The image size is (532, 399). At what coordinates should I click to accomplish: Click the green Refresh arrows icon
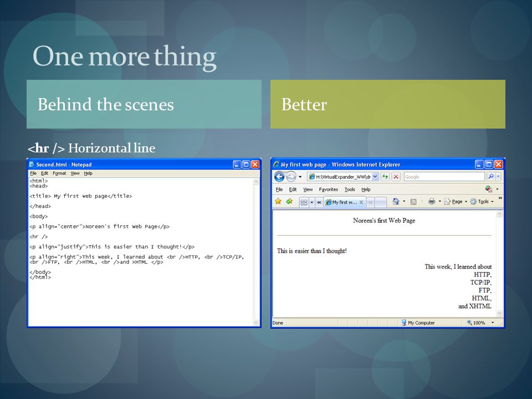385,177
